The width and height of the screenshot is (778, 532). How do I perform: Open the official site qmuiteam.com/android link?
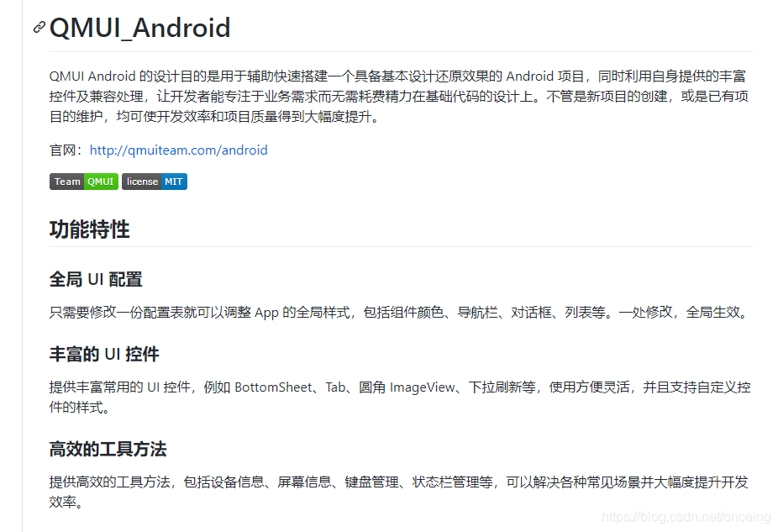(x=178, y=150)
